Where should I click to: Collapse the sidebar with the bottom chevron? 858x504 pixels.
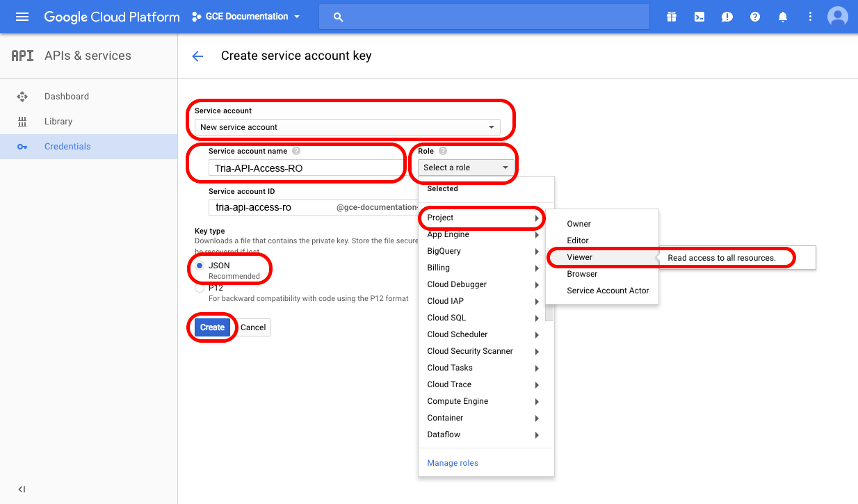[22, 489]
